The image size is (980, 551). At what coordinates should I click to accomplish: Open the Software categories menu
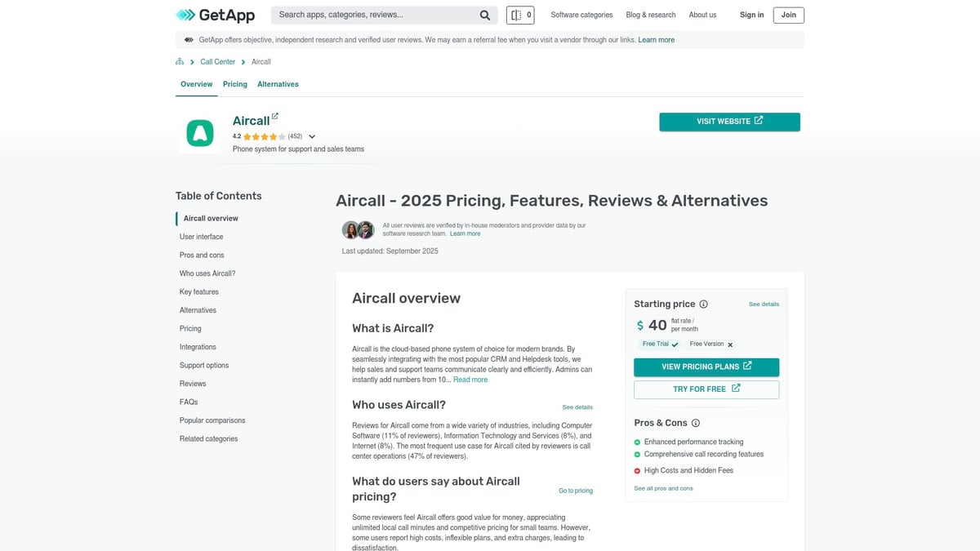(581, 15)
